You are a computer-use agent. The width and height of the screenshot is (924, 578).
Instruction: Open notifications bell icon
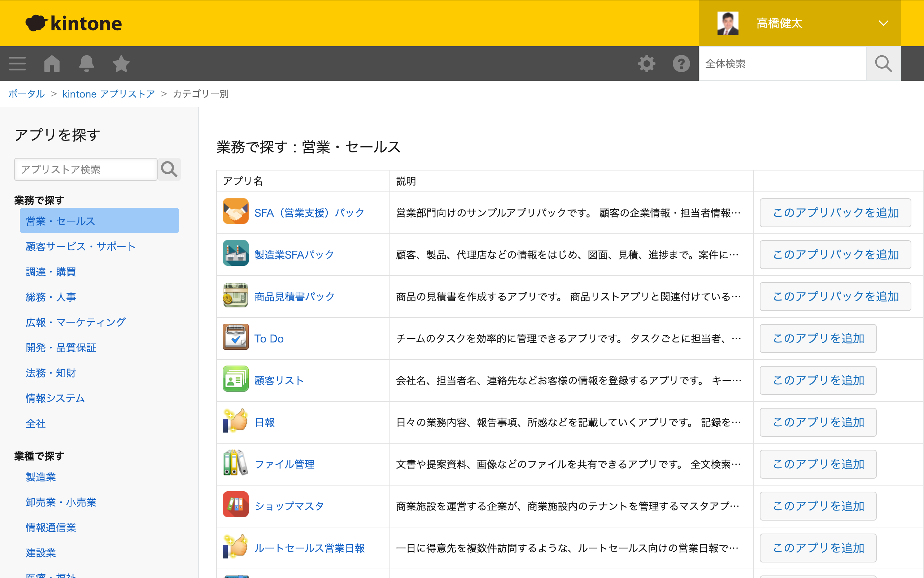coord(87,64)
